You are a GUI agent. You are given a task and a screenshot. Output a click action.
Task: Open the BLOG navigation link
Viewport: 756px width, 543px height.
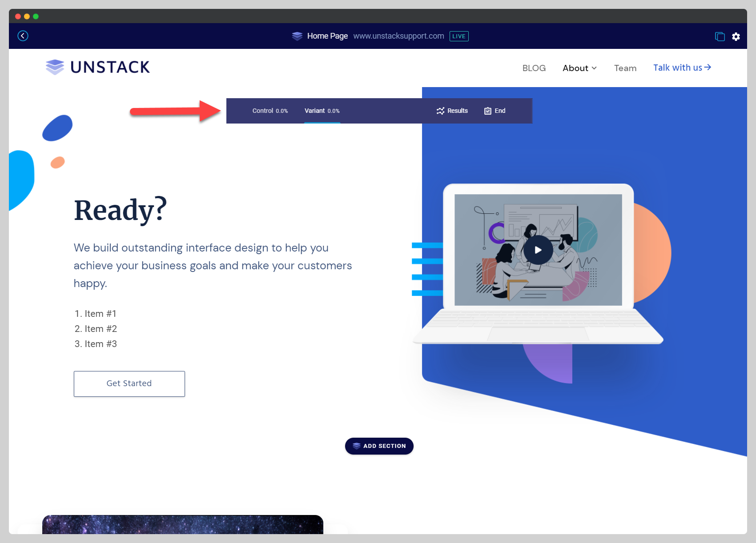coord(534,68)
